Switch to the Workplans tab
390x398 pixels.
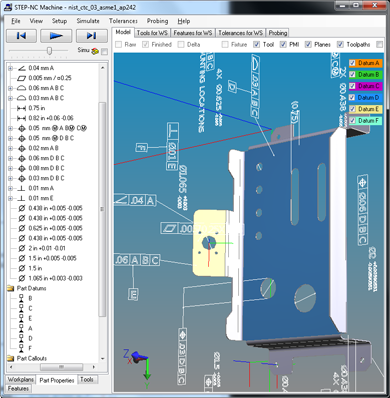[x=21, y=380]
